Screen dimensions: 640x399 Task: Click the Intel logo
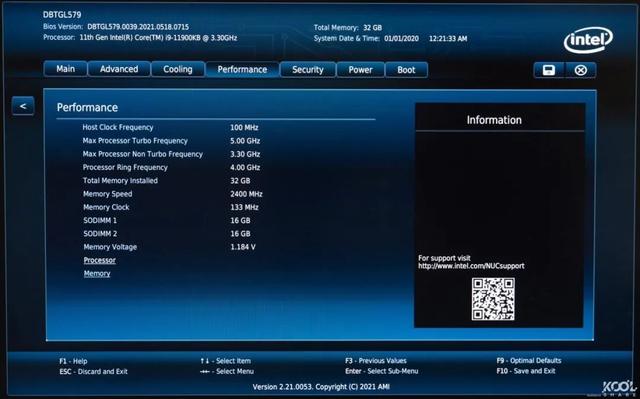click(x=588, y=40)
